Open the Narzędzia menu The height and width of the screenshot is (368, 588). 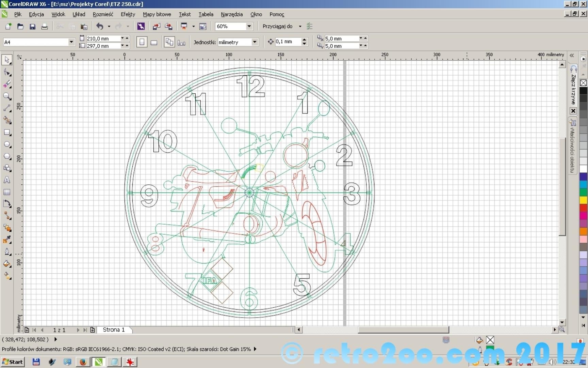231,14
